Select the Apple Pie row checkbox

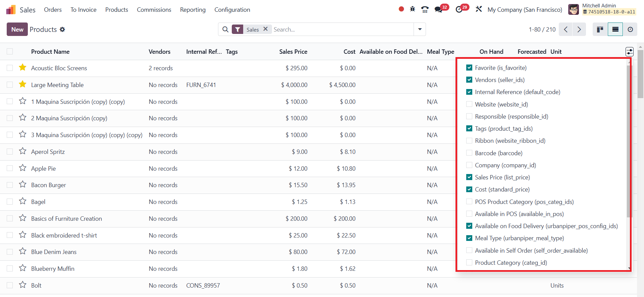tap(10, 168)
